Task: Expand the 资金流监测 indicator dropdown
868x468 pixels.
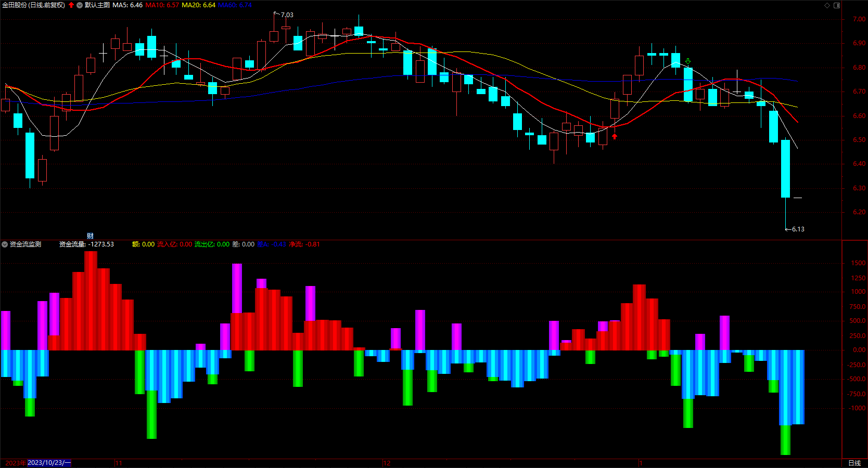Action: click(5, 244)
